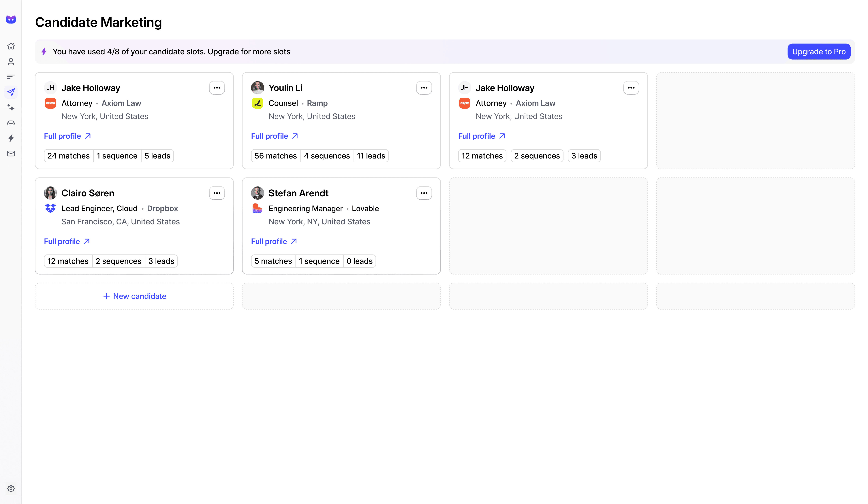Viewport: 868px width, 504px height.
Task: Open more options menu for Youlin Li
Action: coord(424,88)
